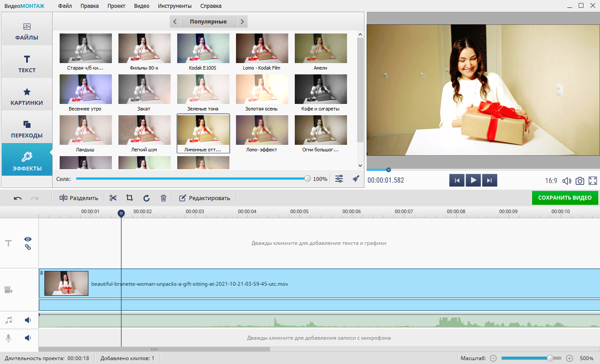Image resolution: width=600 pixels, height=364 pixels.
Task: Enter fullscreen preview mode
Action: (593, 180)
